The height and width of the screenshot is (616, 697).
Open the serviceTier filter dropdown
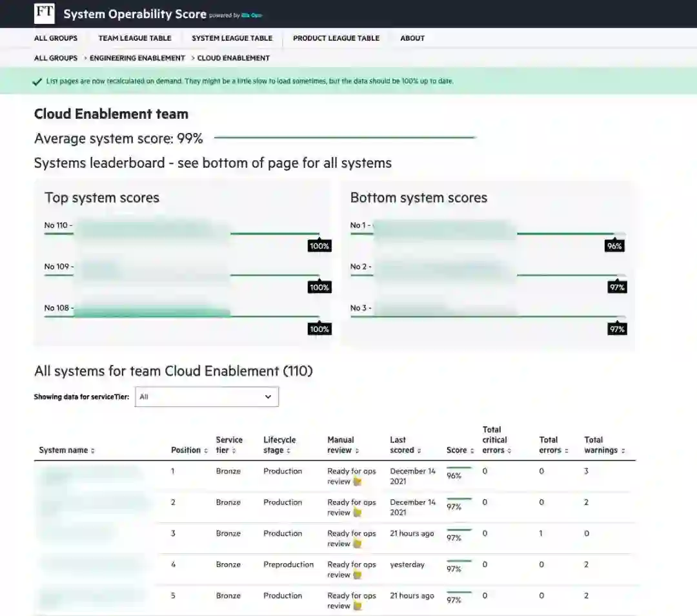point(207,397)
